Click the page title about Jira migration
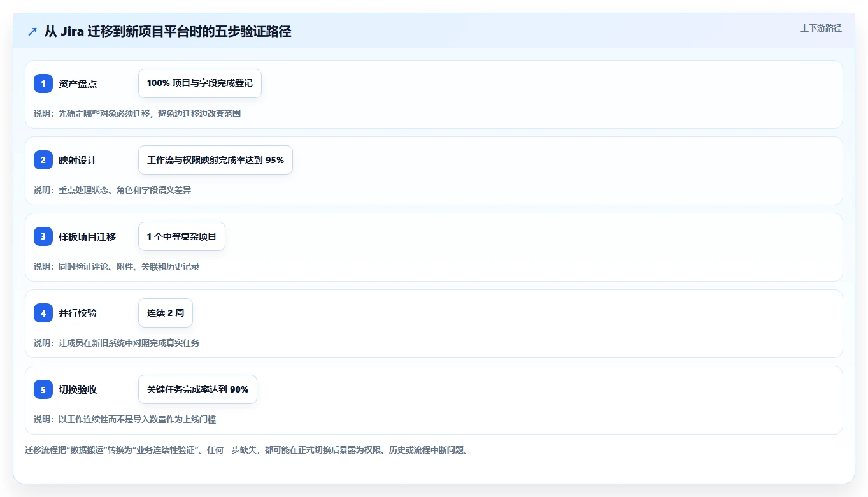The image size is (868, 497). [167, 31]
